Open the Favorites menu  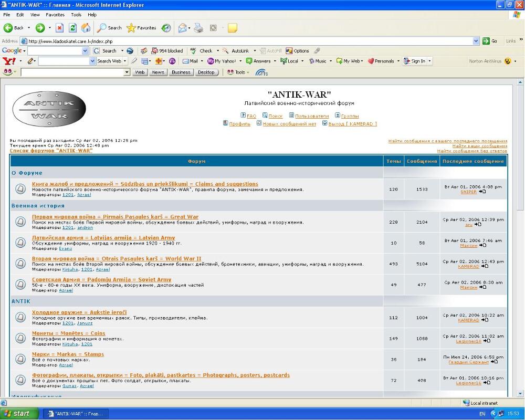(55, 15)
